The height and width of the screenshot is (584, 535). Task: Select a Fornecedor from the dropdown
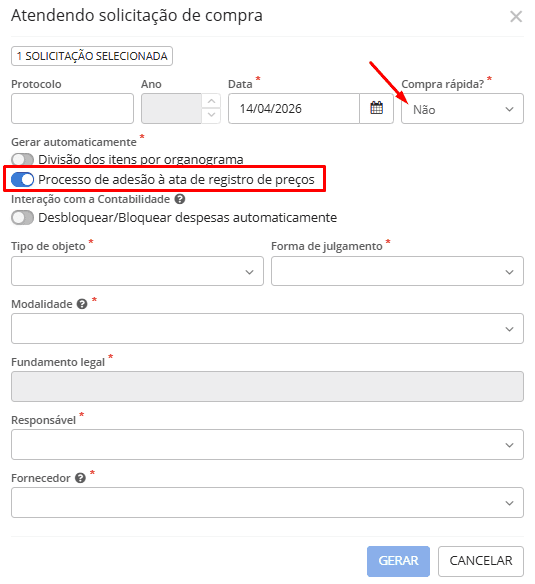pos(267,502)
